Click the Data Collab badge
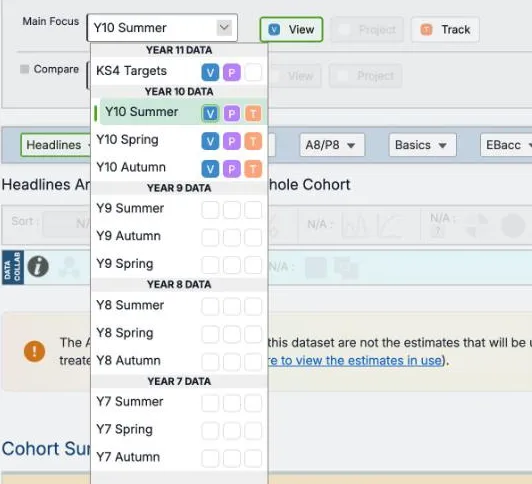The height and width of the screenshot is (484, 532). tap(13, 267)
